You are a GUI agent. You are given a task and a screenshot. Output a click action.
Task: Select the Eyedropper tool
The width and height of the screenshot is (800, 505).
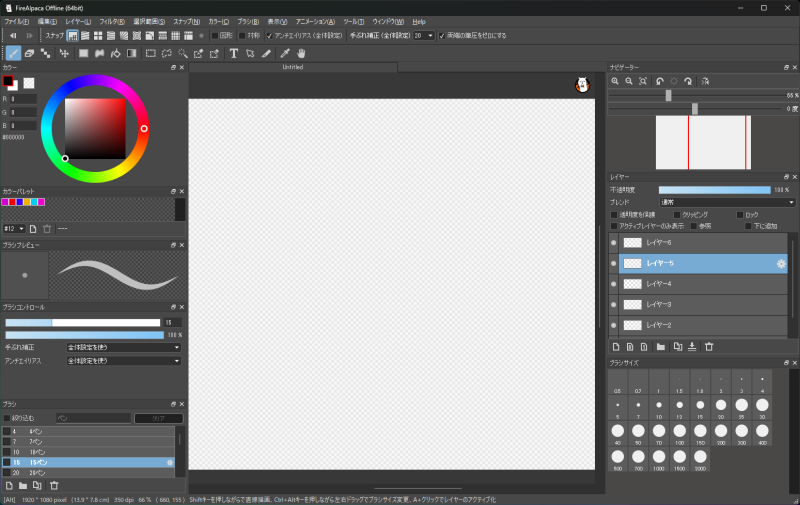click(x=285, y=53)
